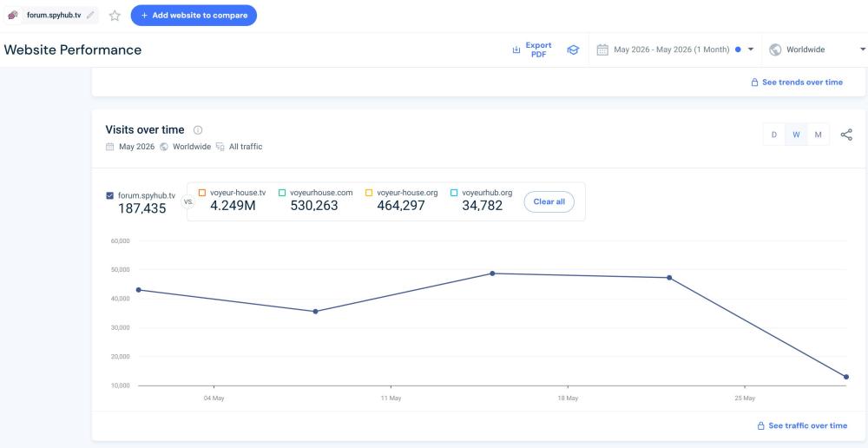Enable the voyeurhub.org comparison checkbox
Image resolution: width=868 pixels, height=448 pixels.
pos(454,193)
